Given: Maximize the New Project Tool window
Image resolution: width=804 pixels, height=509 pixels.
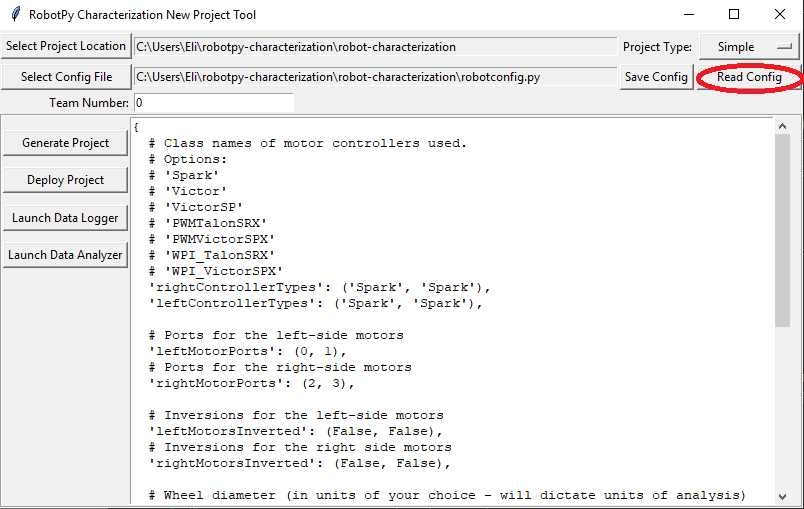Looking at the screenshot, I should [734, 14].
